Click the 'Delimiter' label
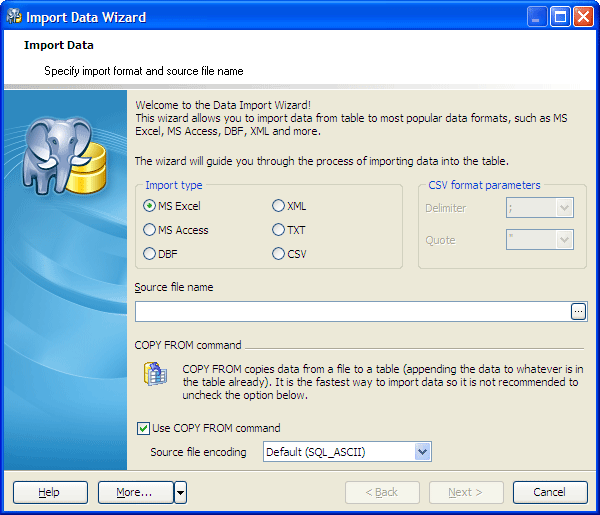 point(445,208)
